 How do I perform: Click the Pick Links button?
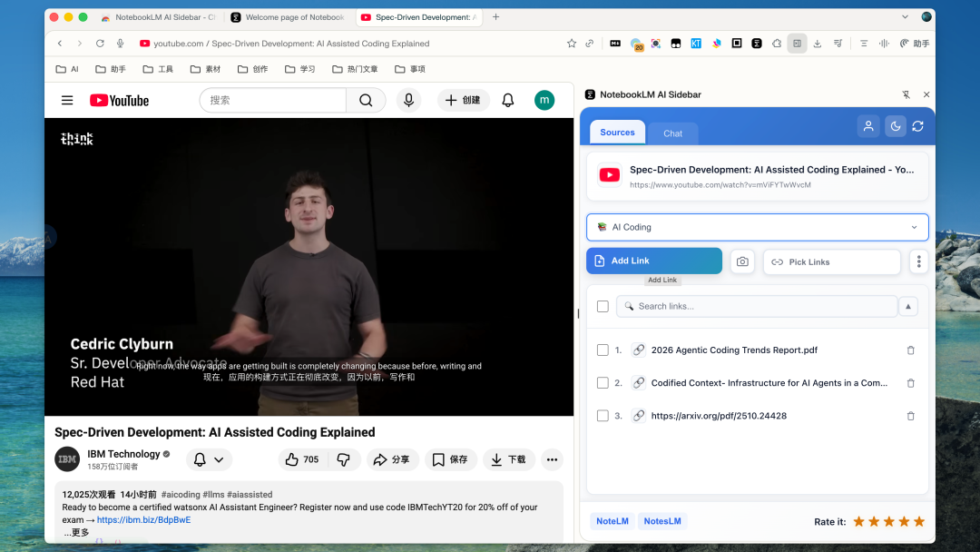pyautogui.click(x=831, y=262)
